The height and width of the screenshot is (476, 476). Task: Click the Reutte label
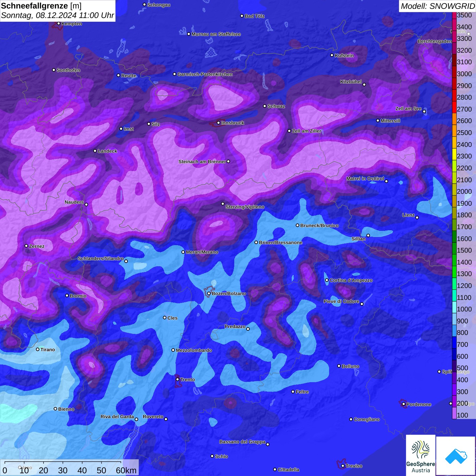click(129, 75)
